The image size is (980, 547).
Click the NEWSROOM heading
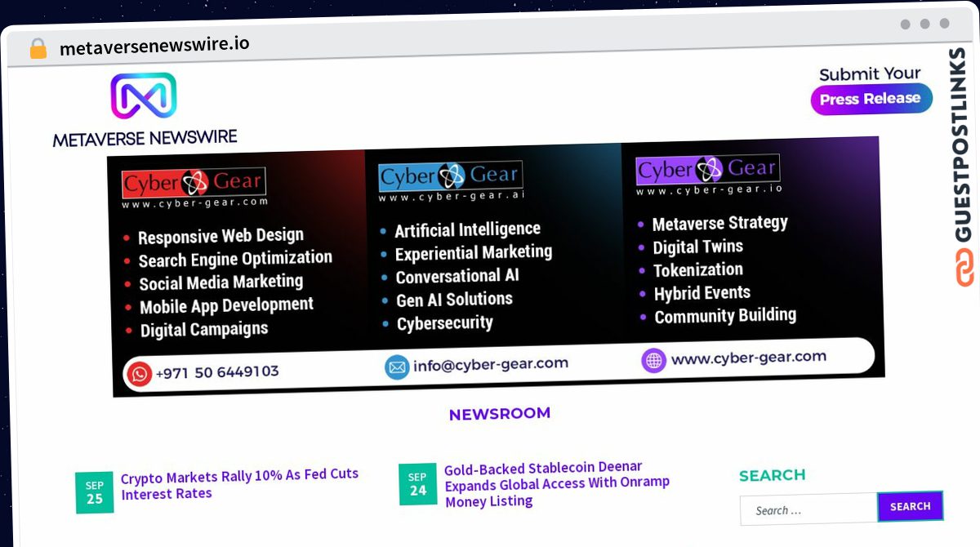(x=500, y=413)
